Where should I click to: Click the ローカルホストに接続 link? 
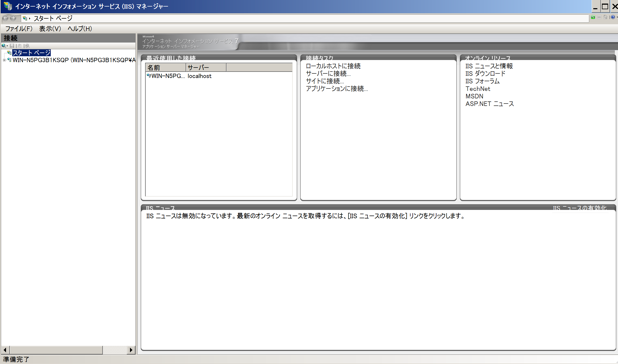pyautogui.click(x=333, y=66)
